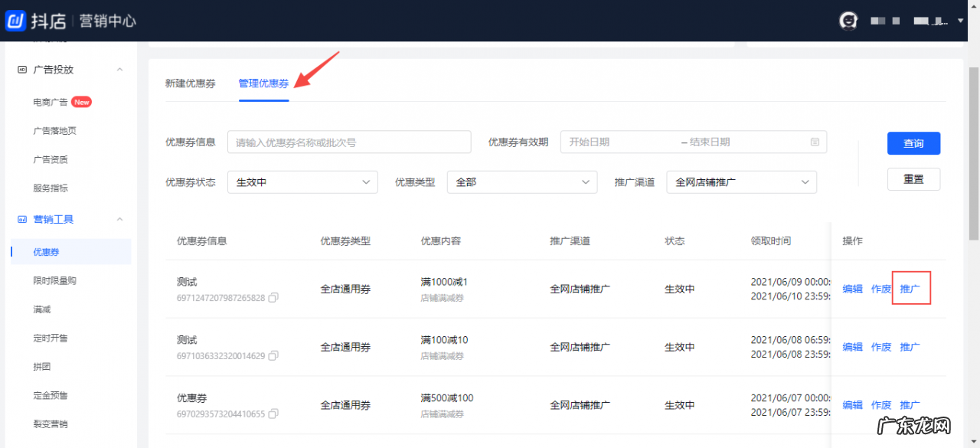Image resolution: width=980 pixels, height=448 pixels.
Task: Click the 营销工具 section icon in sidebar
Action: click(21, 219)
